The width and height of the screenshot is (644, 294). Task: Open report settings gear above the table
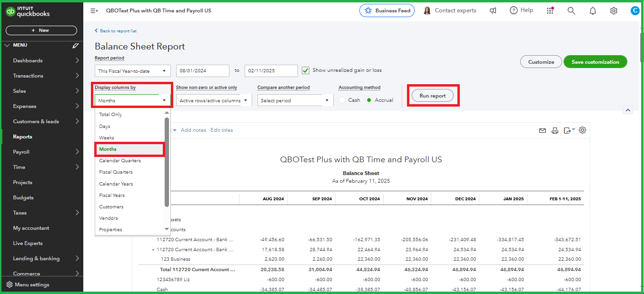pyautogui.click(x=583, y=130)
